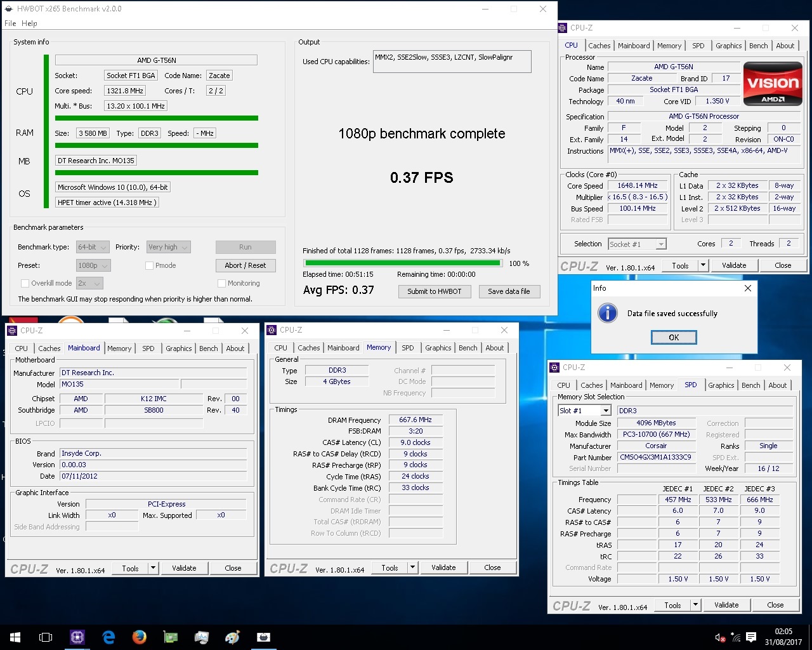Click the Paint palette taskbar icon
Viewport: 812px width, 650px height.
pos(232,637)
